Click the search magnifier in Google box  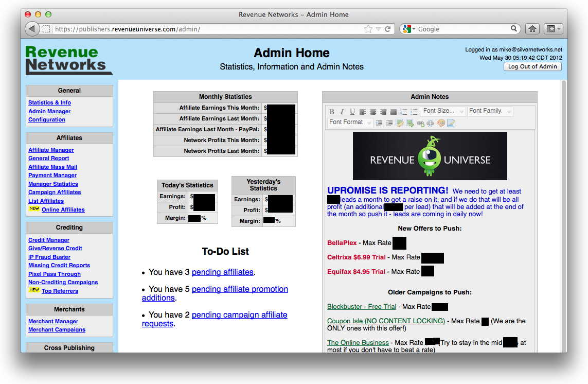coord(514,28)
